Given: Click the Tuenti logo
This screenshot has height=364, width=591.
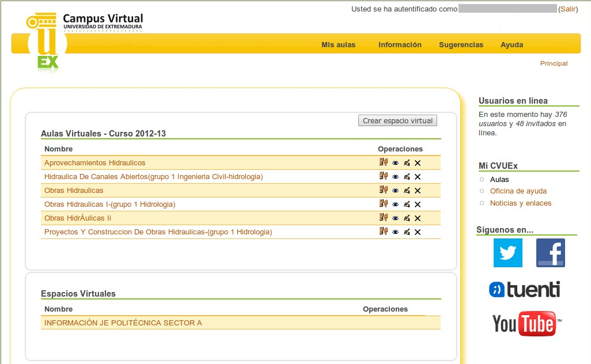Looking at the screenshot, I should [524, 289].
